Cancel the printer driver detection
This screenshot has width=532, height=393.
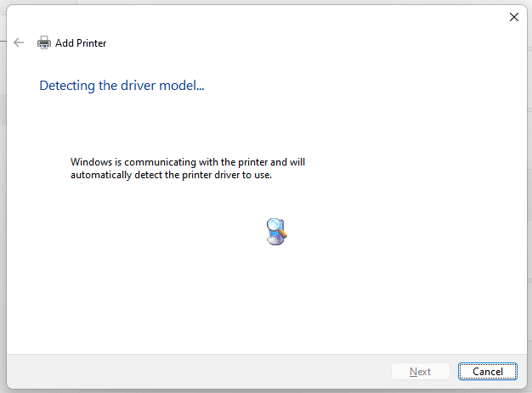[488, 371]
